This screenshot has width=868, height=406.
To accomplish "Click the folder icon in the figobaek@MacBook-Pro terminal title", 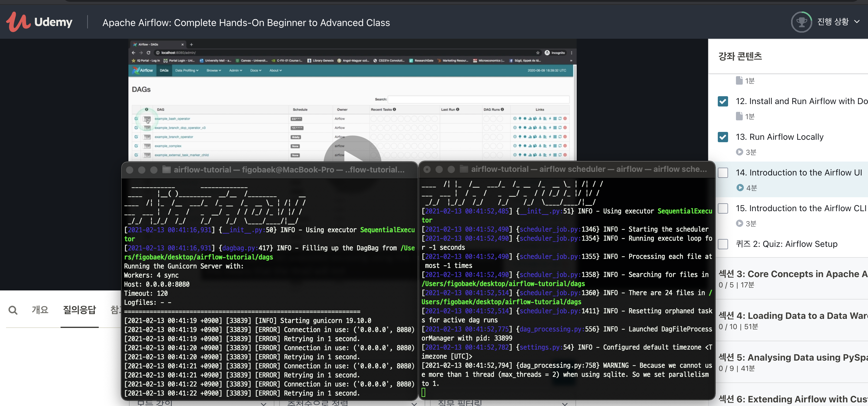I will (167, 170).
